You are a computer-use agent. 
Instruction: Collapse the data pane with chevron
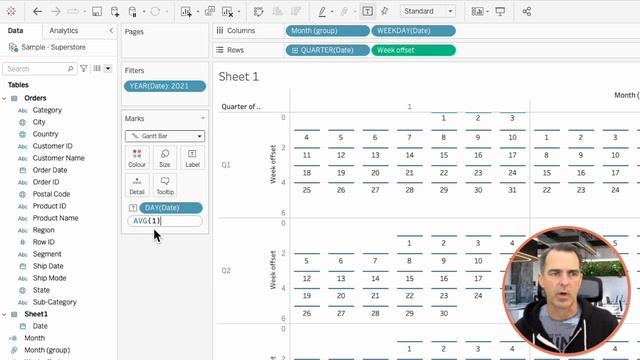coord(111,31)
